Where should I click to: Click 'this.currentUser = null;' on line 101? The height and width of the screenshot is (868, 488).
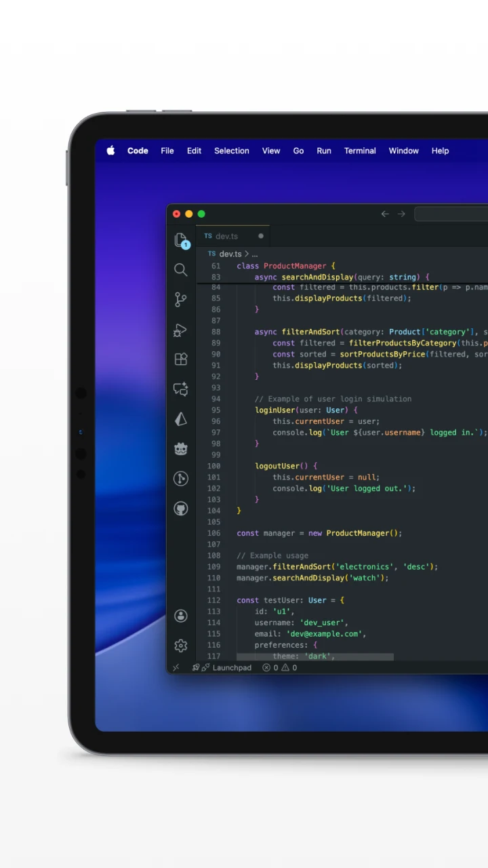point(327,477)
